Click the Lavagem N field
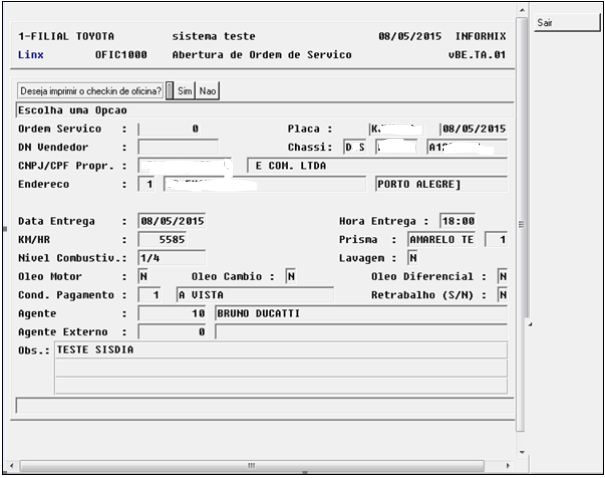This screenshot has height=478, width=605. [x=413, y=258]
